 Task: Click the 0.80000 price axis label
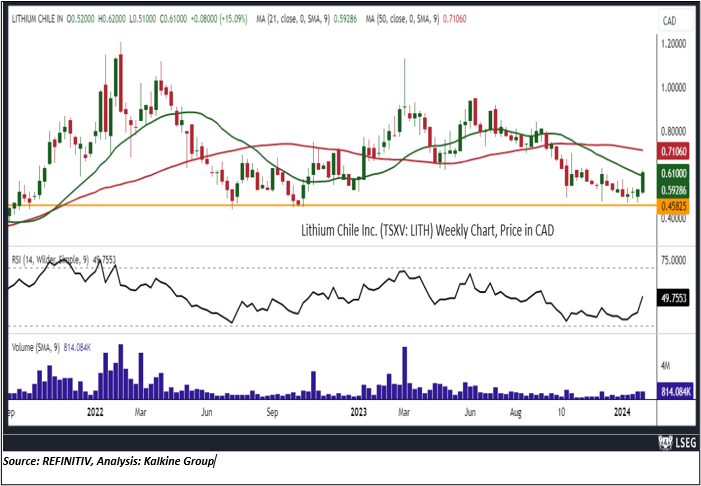tap(674, 131)
